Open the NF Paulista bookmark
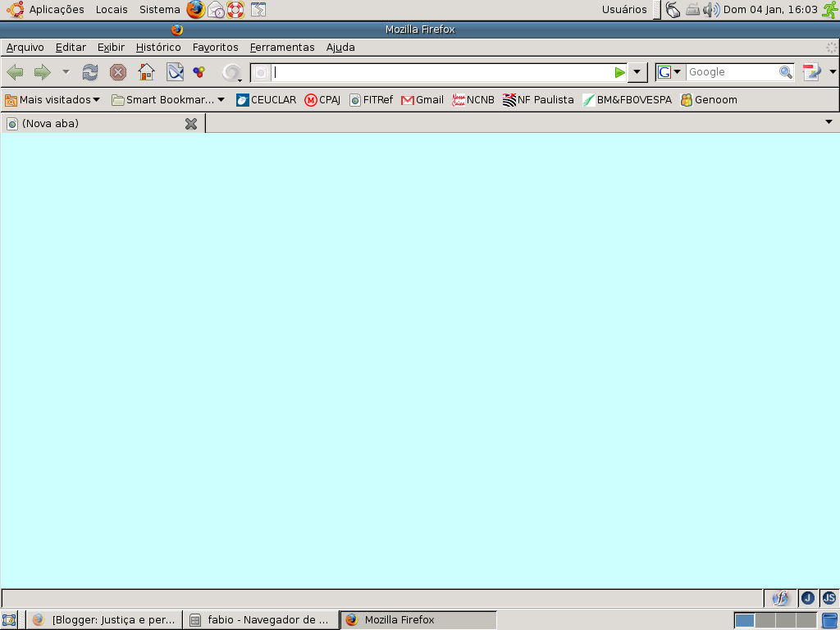 pyautogui.click(x=538, y=99)
